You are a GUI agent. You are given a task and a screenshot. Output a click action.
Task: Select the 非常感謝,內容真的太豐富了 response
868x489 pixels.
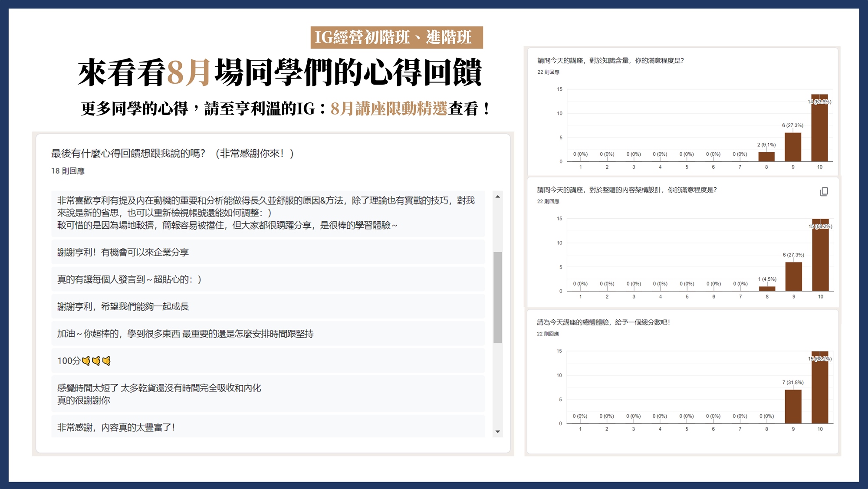click(x=116, y=427)
